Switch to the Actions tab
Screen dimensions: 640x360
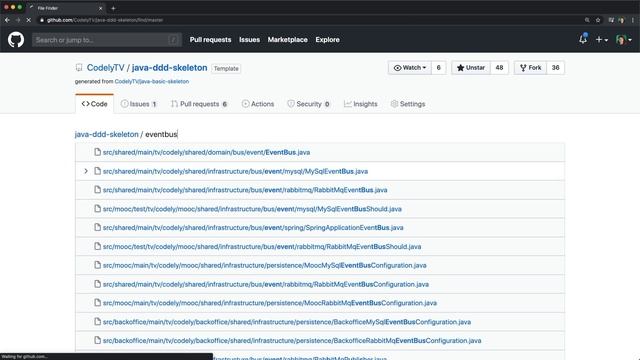258,104
